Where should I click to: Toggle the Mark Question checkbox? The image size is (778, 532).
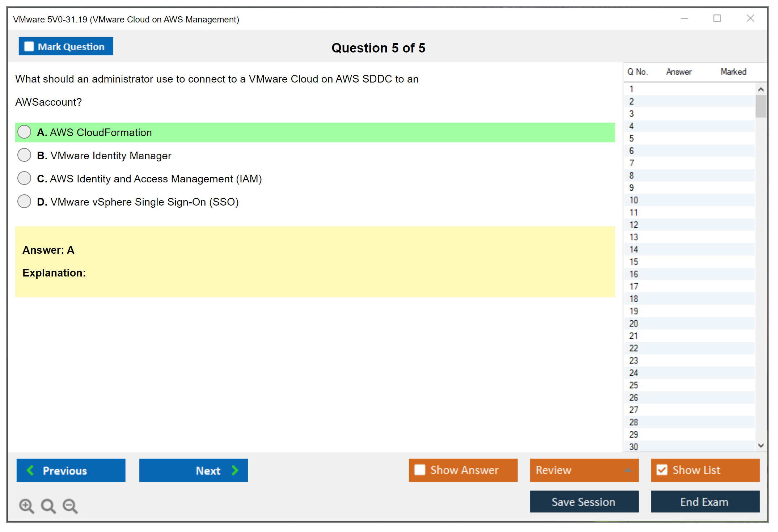point(29,46)
